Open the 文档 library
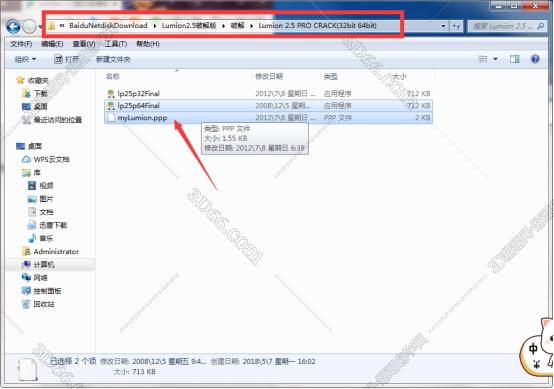Image resolution: width=554 pixels, height=389 pixels. [x=46, y=212]
